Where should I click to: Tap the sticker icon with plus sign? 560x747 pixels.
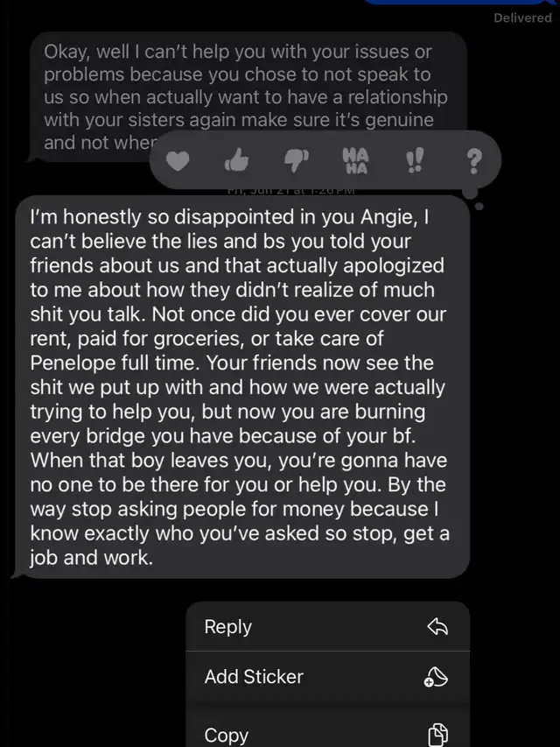pos(438,676)
